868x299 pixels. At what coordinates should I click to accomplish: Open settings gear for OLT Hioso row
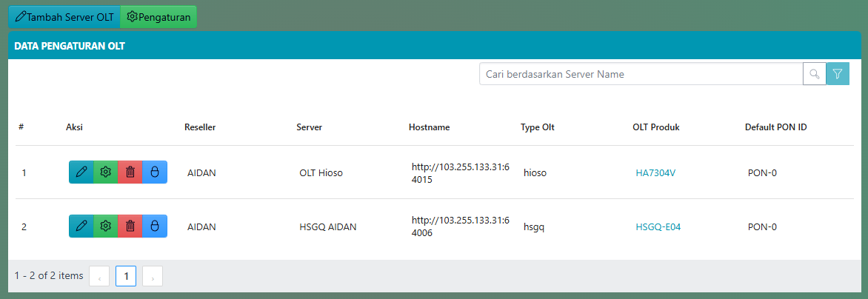[x=106, y=172]
